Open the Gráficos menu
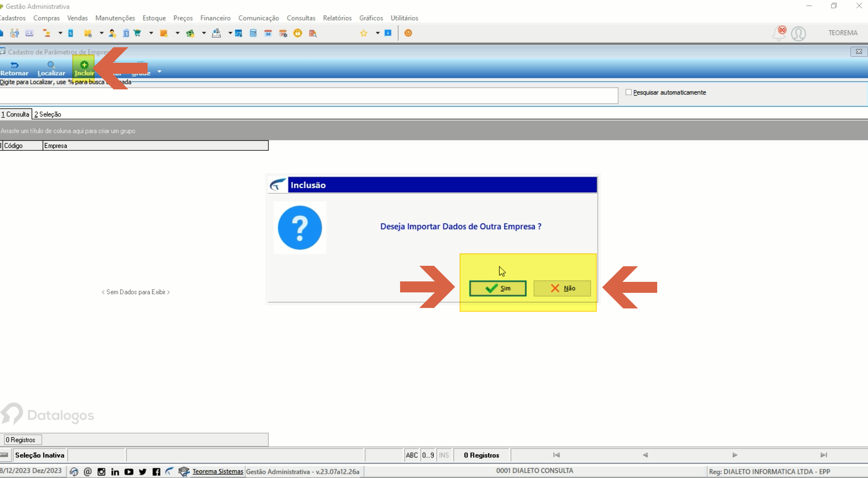Viewport: 868px width, 478px height. tap(371, 18)
